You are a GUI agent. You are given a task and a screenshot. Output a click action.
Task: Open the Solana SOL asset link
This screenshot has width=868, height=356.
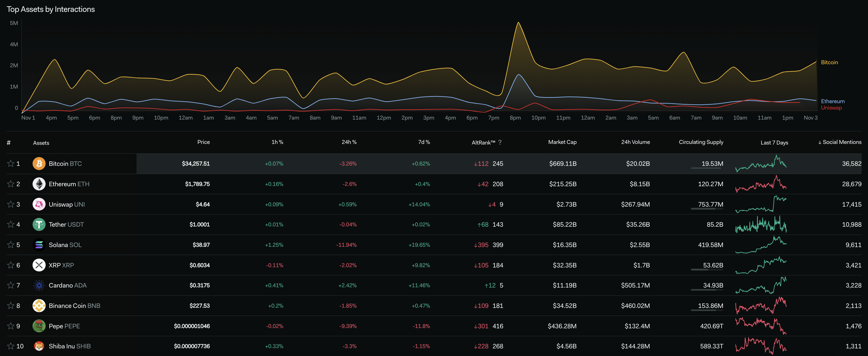pos(65,245)
